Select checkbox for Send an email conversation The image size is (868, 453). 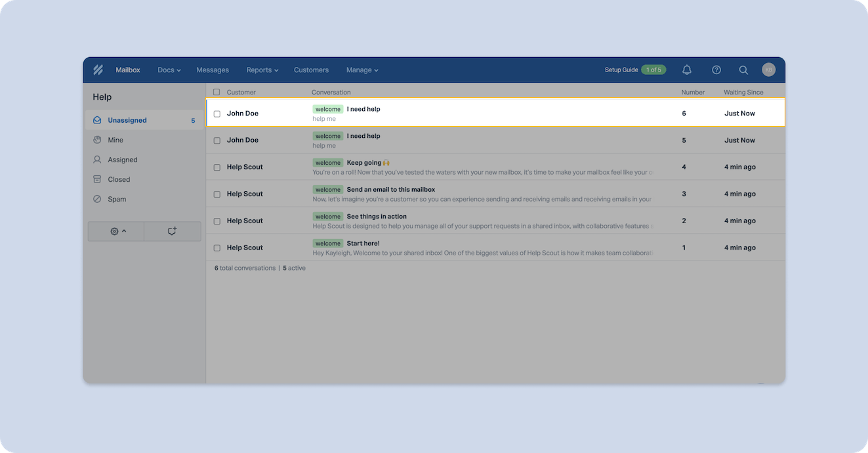pyautogui.click(x=217, y=194)
